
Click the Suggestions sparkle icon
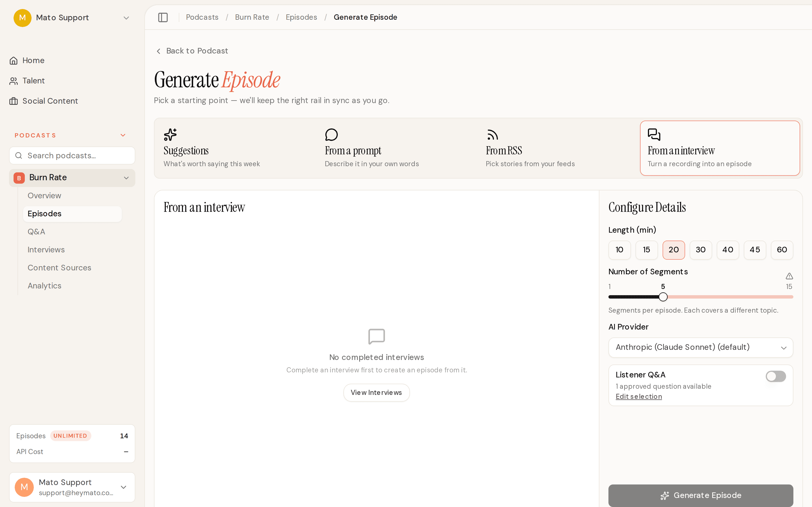coord(170,135)
